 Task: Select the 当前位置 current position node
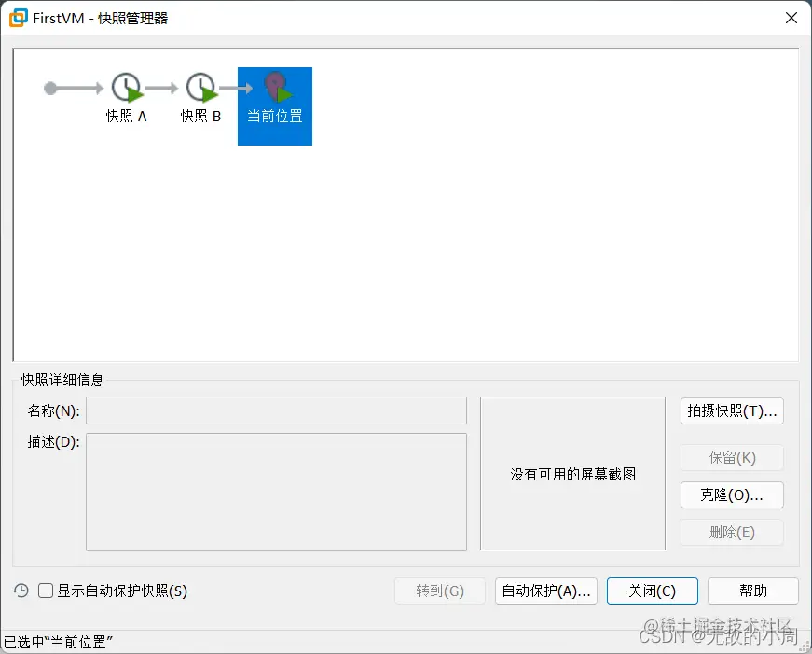[x=275, y=106]
